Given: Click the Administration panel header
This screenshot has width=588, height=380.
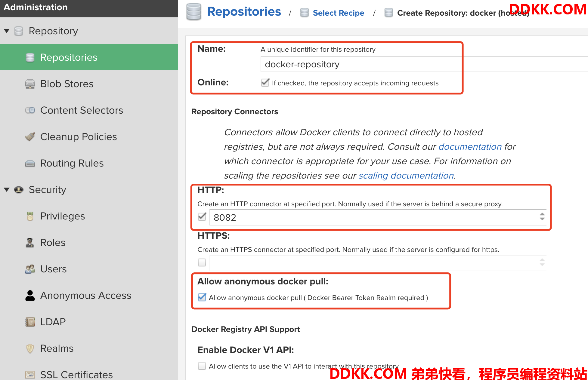Looking at the screenshot, I should (x=89, y=8).
